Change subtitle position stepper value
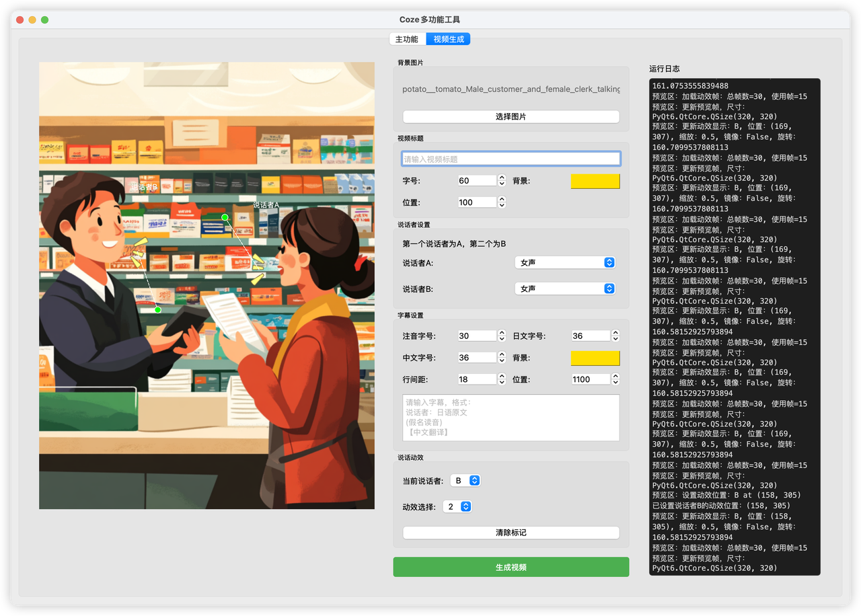861x616 pixels. [615, 379]
